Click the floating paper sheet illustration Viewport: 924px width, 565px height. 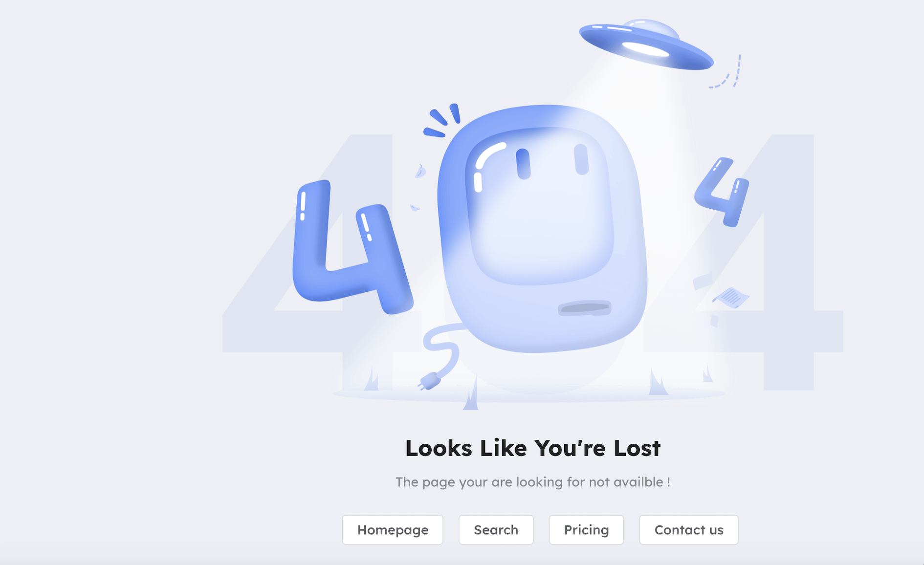point(731,297)
